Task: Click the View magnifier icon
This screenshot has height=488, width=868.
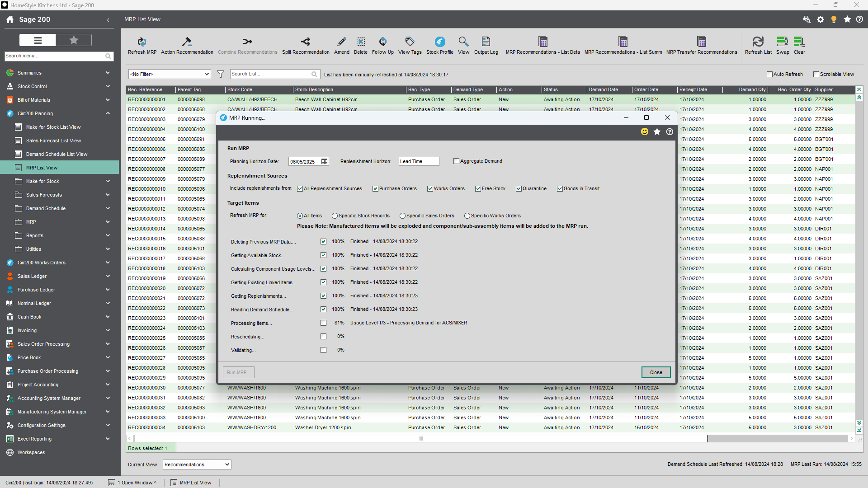Action: [463, 42]
